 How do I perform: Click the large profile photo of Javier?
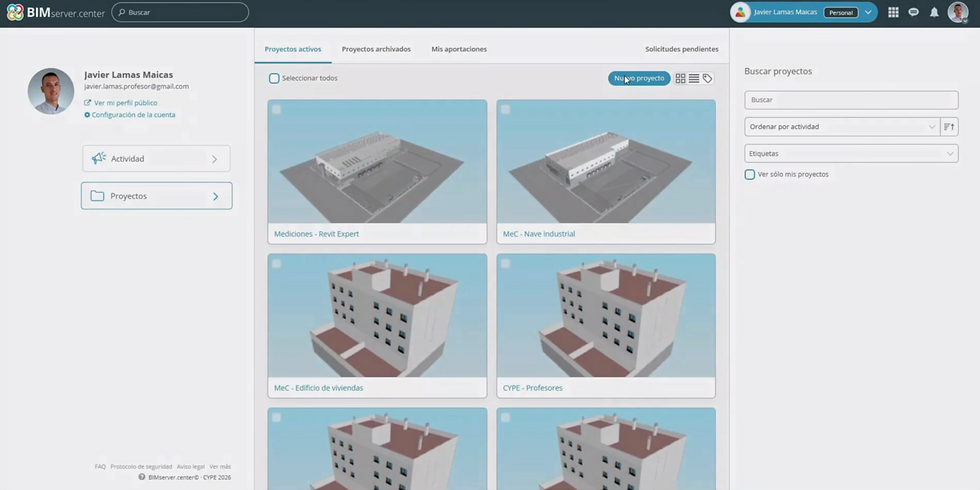click(x=51, y=91)
